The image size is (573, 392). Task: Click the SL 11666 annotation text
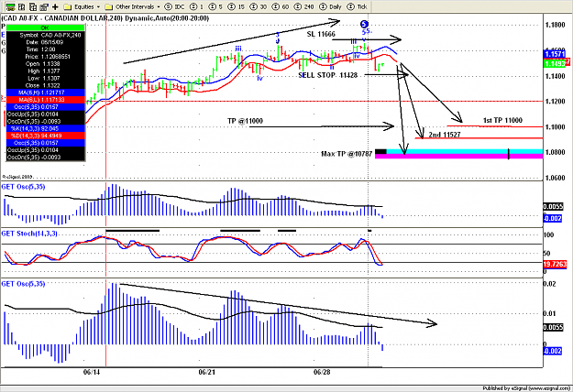click(321, 34)
